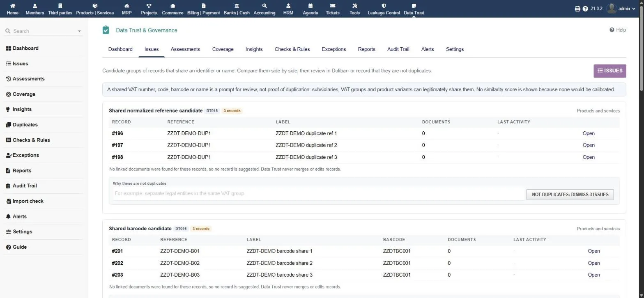The image size is (644, 298).
Task: Open the Help link
Action: coord(618,30)
